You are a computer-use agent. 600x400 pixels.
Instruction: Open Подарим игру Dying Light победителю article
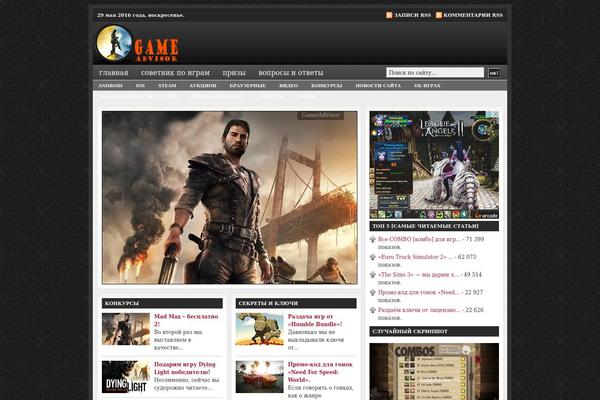coord(185,368)
